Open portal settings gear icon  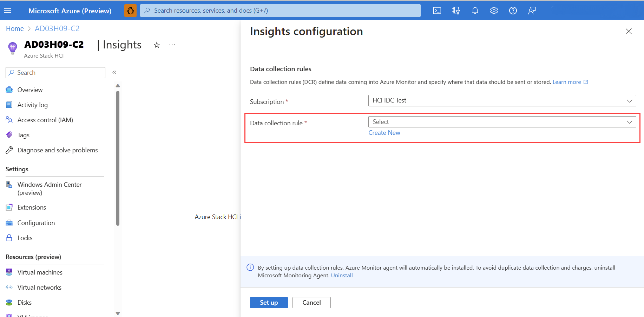[x=494, y=11]
